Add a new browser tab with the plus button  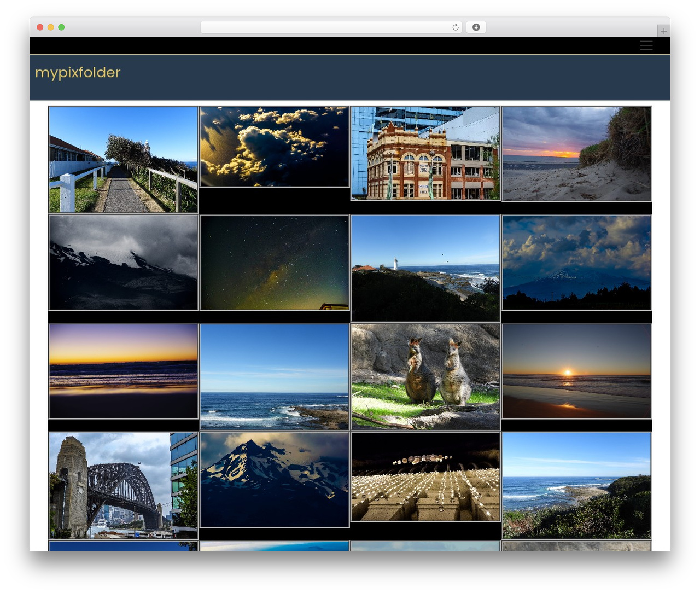663,31
